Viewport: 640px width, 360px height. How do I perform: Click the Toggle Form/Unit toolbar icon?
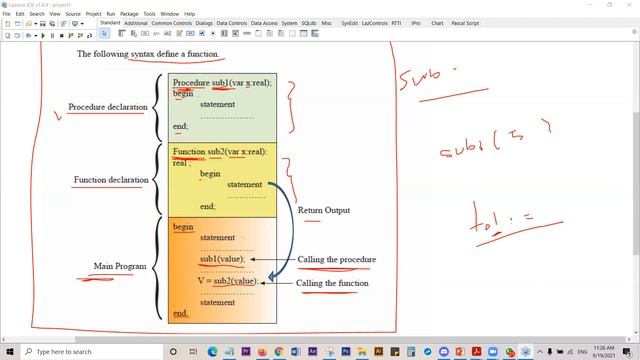click(64, 24)
